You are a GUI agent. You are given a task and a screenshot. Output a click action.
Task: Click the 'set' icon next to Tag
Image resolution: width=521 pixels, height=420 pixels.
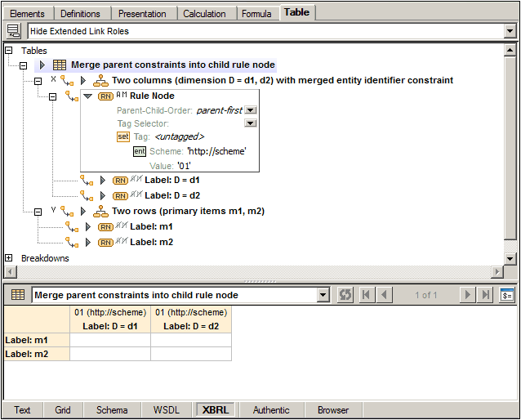tap(123, 136)
